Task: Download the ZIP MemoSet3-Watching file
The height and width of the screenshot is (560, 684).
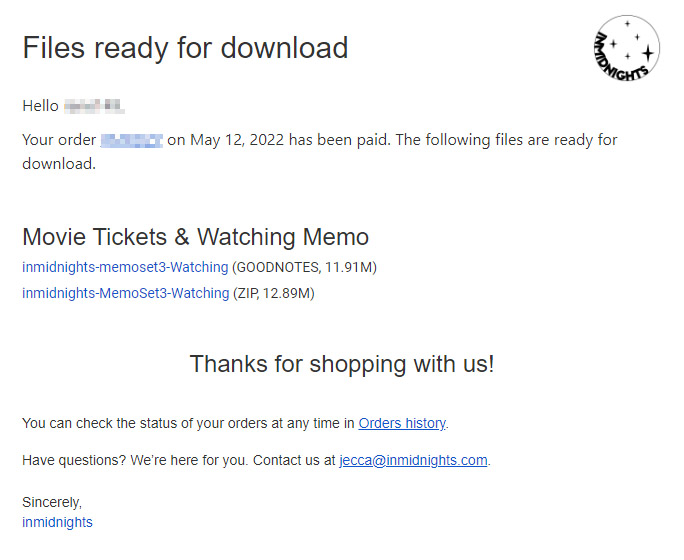Action: 125,293
